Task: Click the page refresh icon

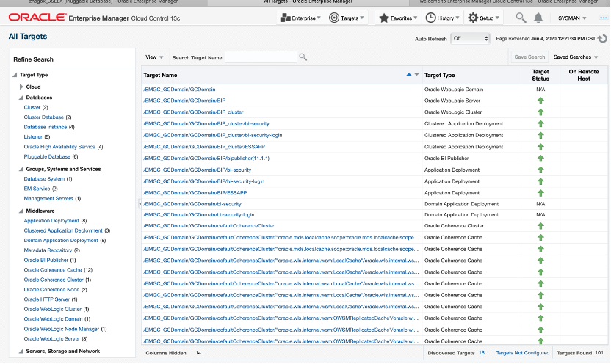Action: (602, 39)
